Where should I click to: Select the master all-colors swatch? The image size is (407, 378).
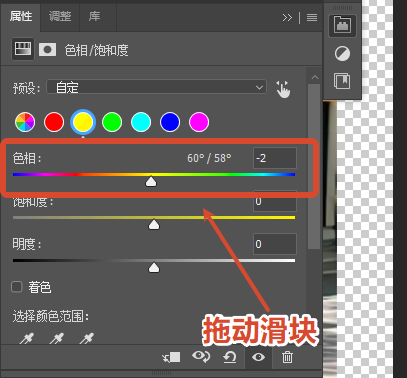click(x=25, y=122)
